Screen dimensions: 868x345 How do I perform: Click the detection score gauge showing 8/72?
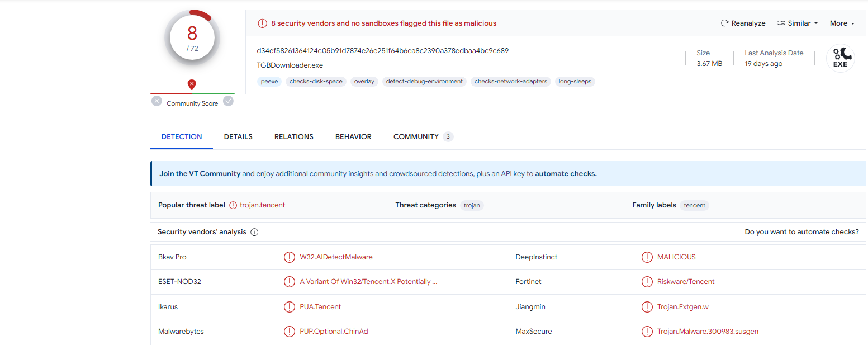(192, 38)
